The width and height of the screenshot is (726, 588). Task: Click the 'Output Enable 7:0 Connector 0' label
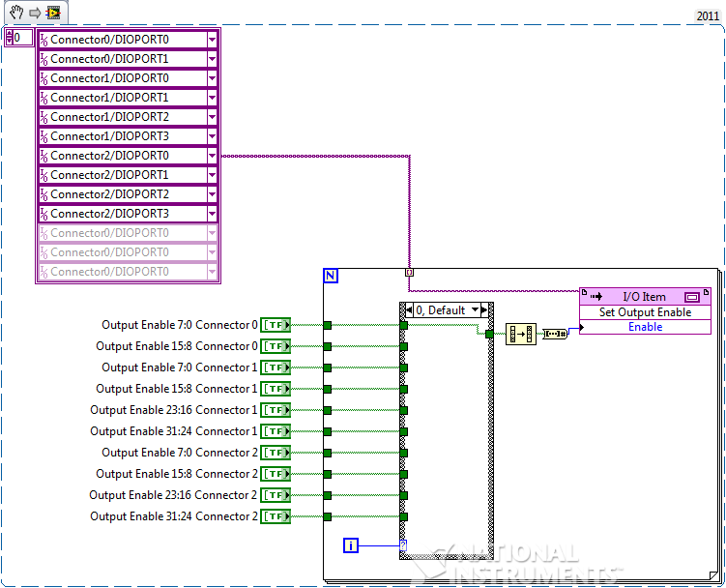(x=180, y=325)
